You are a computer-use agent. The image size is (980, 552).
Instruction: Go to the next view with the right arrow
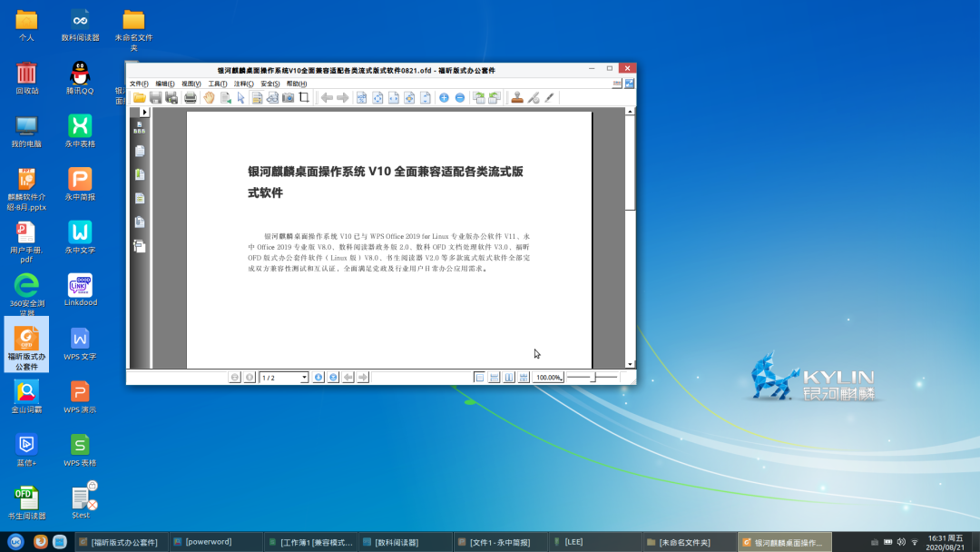pyautogui.click(x=342, y=97)
